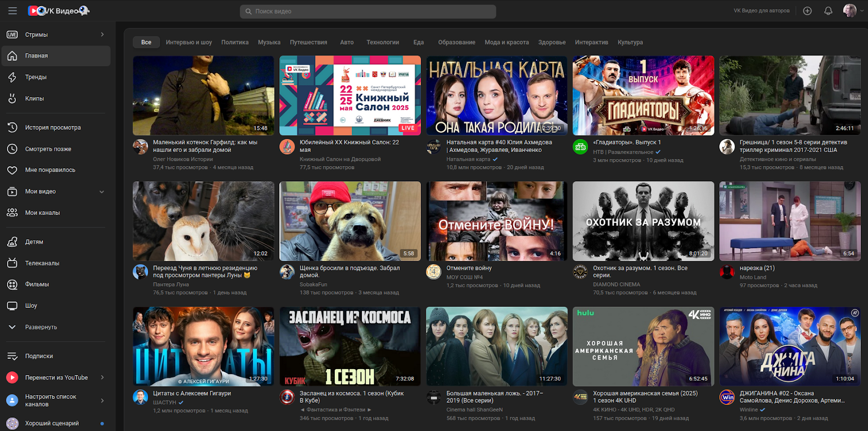The width and height of the screenshot is (868, 431).
Task: Open the notifications bell icon
Action: tap(828, 11)
